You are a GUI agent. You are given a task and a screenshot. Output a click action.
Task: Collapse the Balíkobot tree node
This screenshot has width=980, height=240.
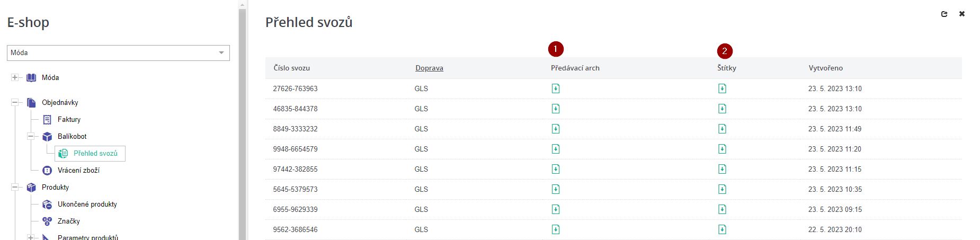coord(31,136)
